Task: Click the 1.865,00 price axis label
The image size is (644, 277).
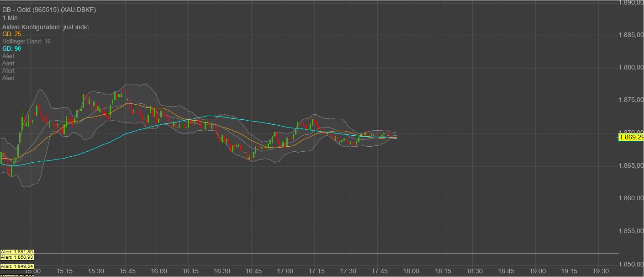Action: click(x=631, y=166)
